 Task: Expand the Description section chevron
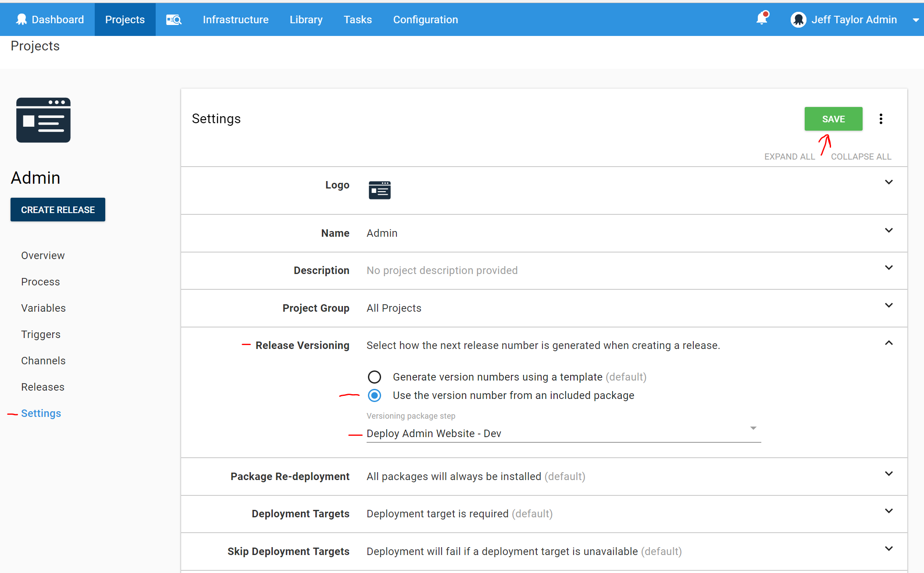[x=888, y=268]
